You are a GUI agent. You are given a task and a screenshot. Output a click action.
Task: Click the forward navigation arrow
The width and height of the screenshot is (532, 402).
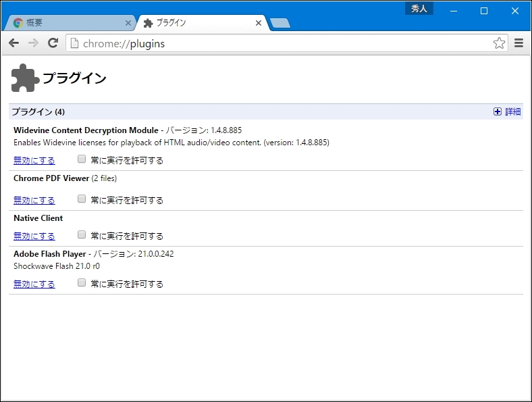coord(33,43)
